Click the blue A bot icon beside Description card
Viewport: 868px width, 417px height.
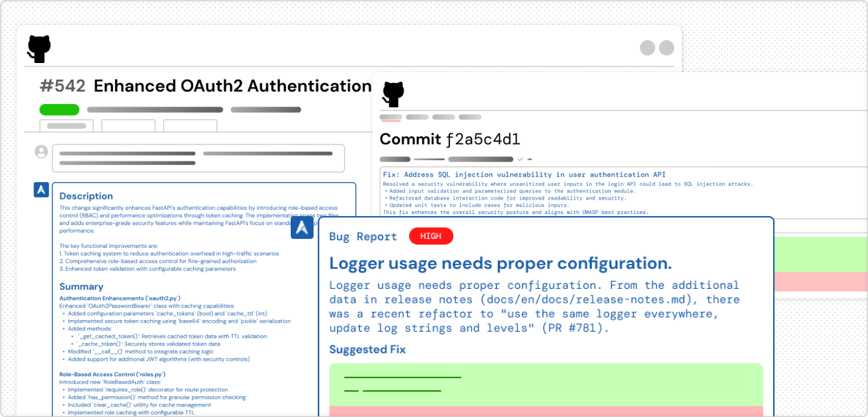[42, 190]
